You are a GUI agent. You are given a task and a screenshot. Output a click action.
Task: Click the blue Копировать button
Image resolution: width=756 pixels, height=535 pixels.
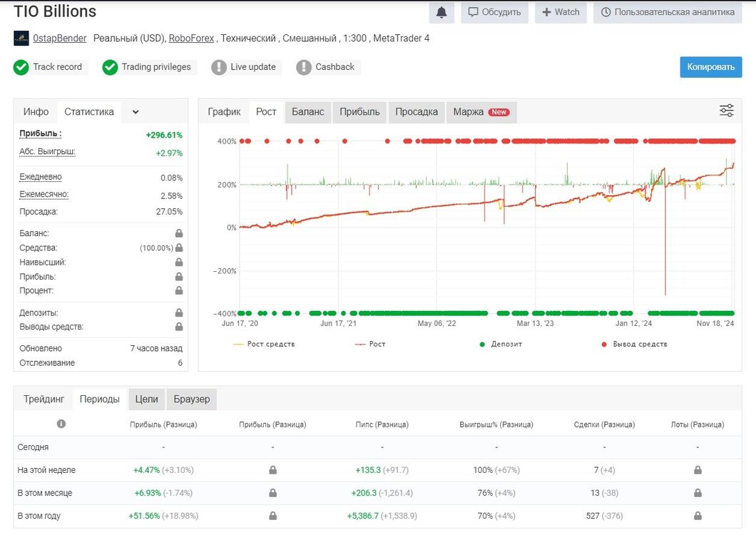coord(710,67)
